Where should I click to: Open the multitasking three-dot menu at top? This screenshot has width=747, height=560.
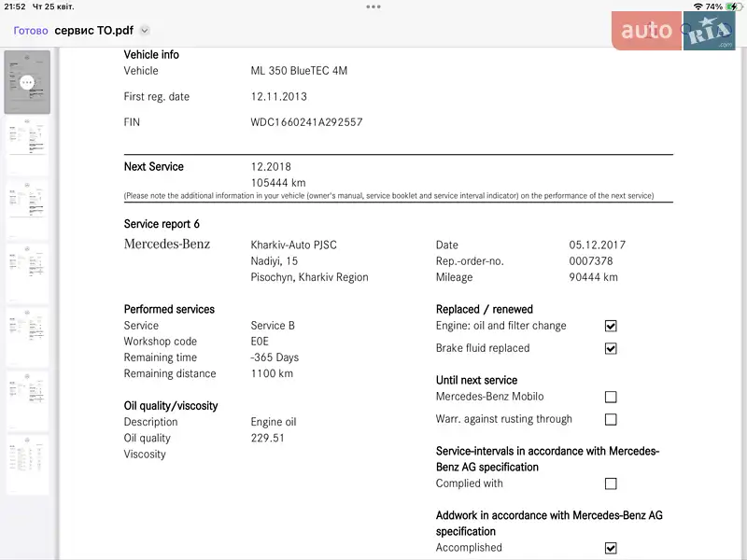click(373, 7)
